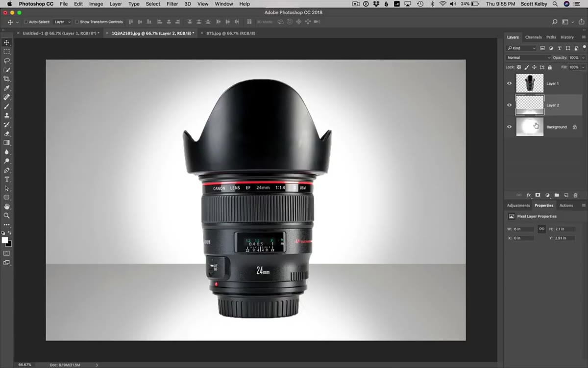
Task: Open the Edit Toolbar three-dots button
Action: coord(6,225)
